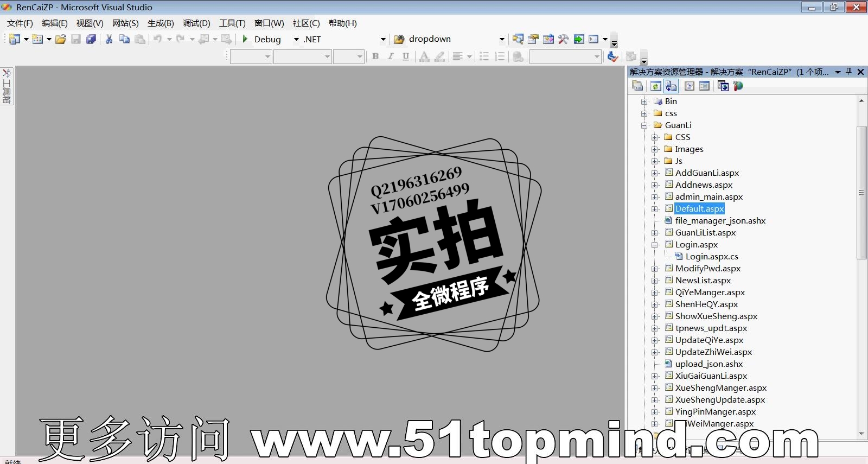
Task: Open the 编辑(E) menu
Action: [x=55, y=23]
